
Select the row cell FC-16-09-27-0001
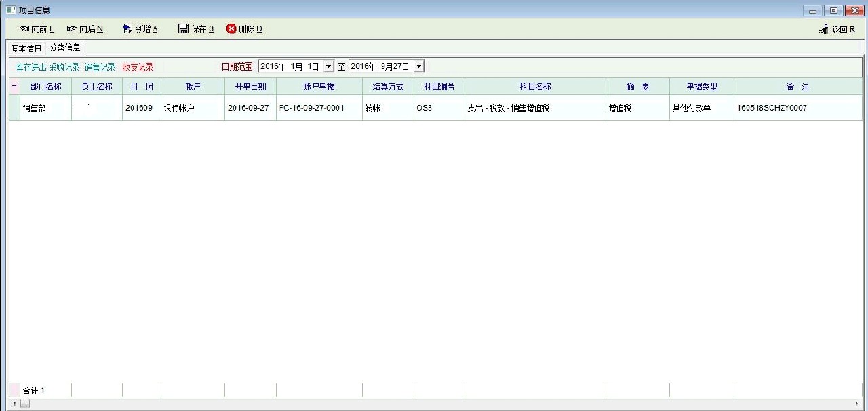319,108
